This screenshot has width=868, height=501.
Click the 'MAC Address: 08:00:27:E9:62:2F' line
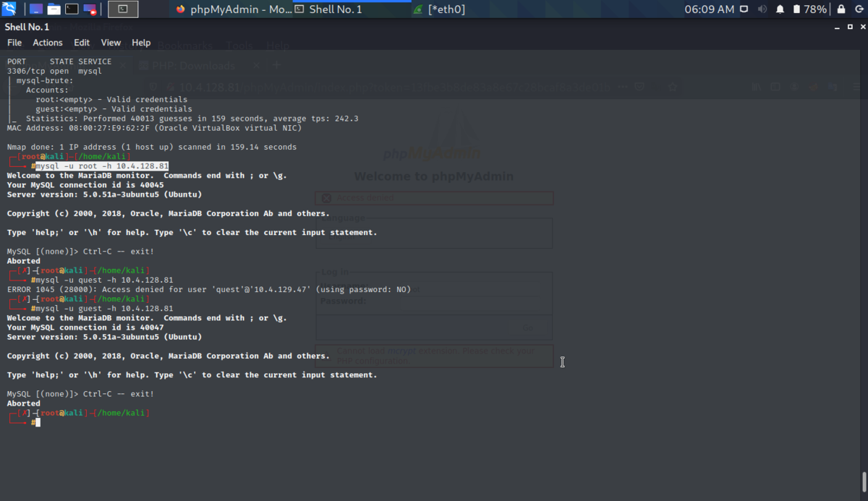[x=154, y=128]
